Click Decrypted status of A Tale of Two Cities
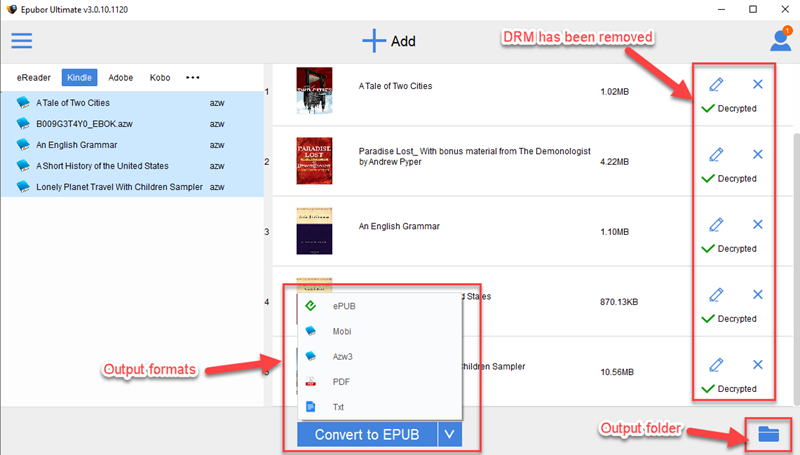 click(729, 108)
